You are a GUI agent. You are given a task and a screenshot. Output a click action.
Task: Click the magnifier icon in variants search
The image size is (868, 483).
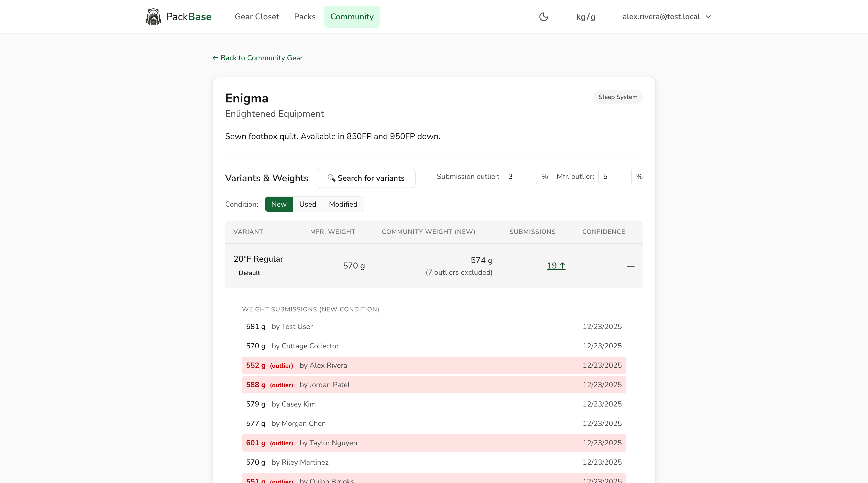331,178
